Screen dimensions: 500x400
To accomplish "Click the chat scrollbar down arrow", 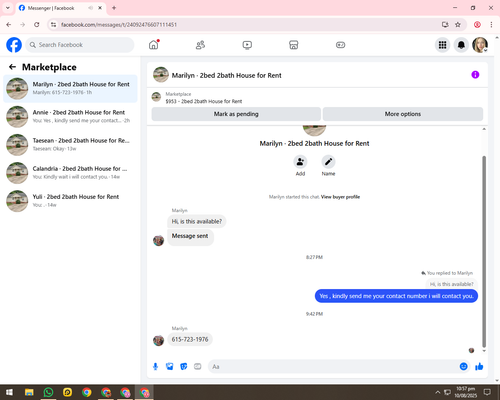I will [484, 351].
